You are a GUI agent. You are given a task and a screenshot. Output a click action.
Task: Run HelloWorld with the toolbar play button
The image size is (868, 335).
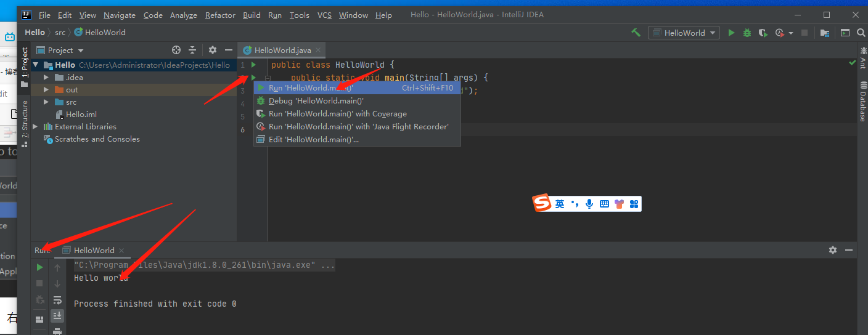click(x=731, y=33)
